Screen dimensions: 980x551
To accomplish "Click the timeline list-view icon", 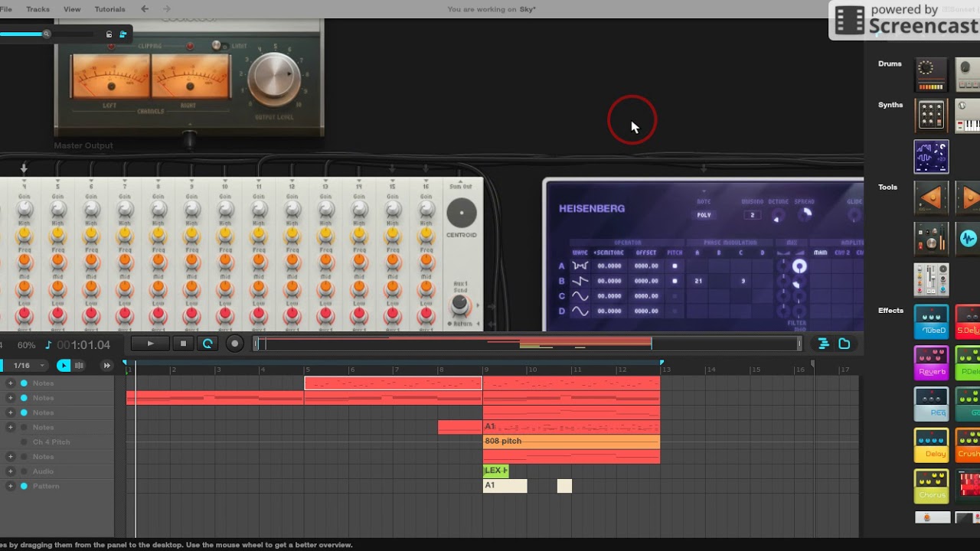I will [x=824, y=344].
